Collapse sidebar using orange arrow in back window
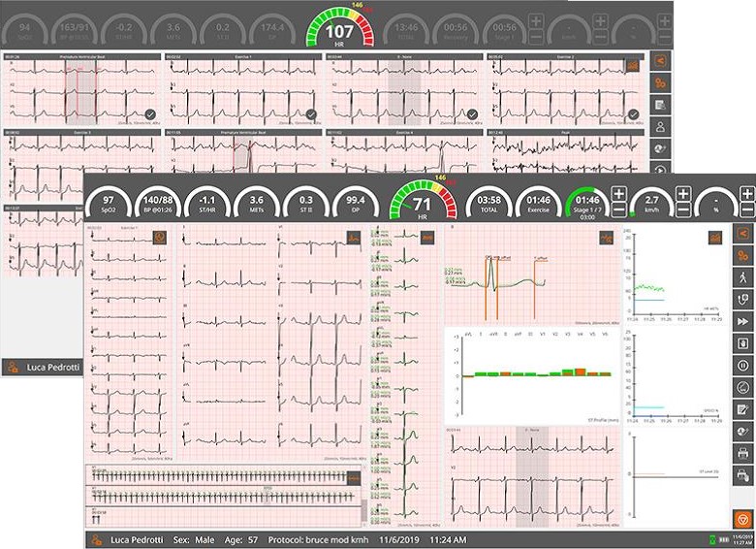 pos(659,62)
